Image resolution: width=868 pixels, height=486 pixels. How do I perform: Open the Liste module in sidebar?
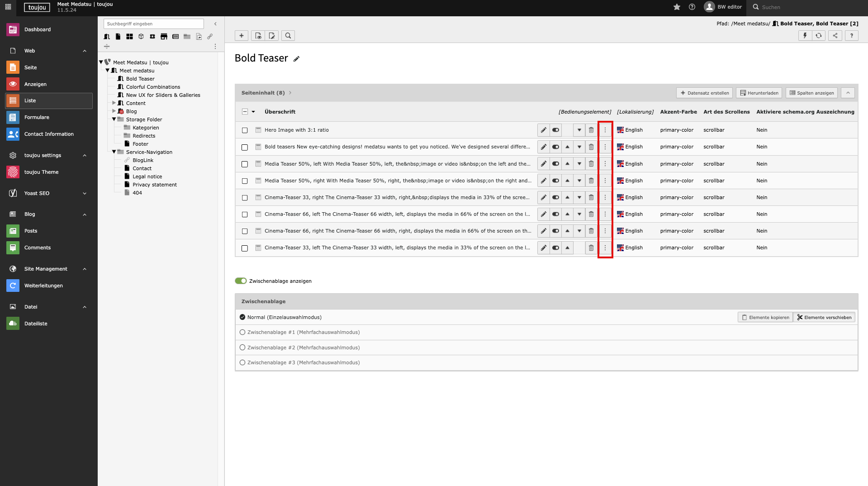click(x=49, y=100)
